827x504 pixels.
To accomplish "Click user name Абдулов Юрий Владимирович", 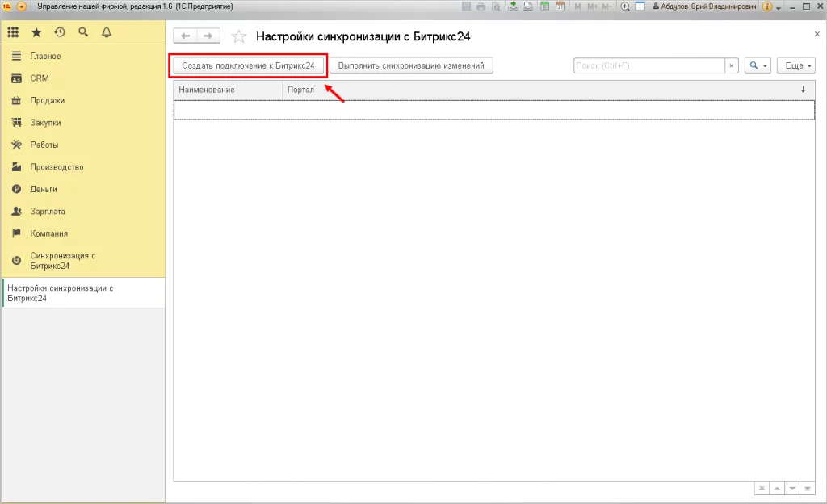I will (x=704, y=6).
